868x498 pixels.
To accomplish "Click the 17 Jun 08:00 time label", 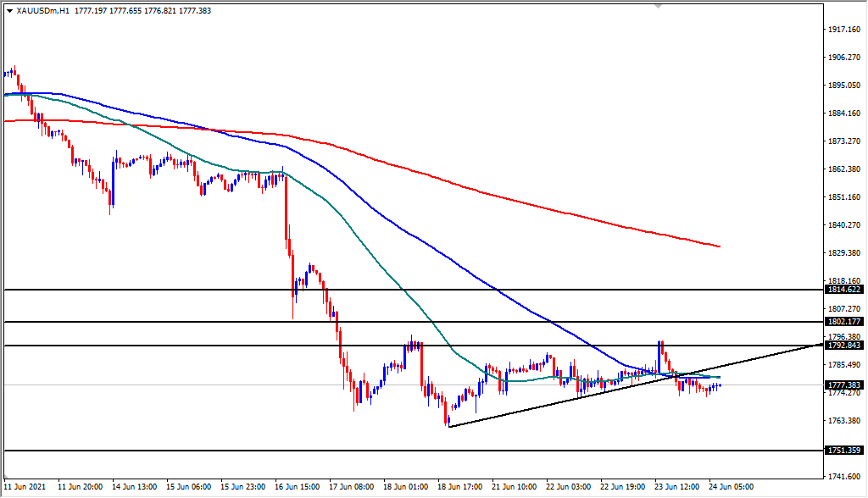I will pos(352,487).
